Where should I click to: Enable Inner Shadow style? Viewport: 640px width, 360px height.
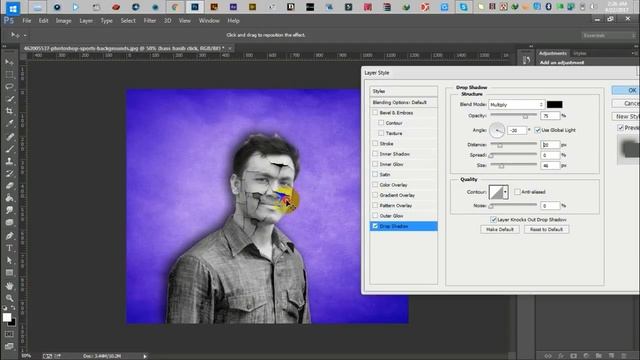coord(375,153)
